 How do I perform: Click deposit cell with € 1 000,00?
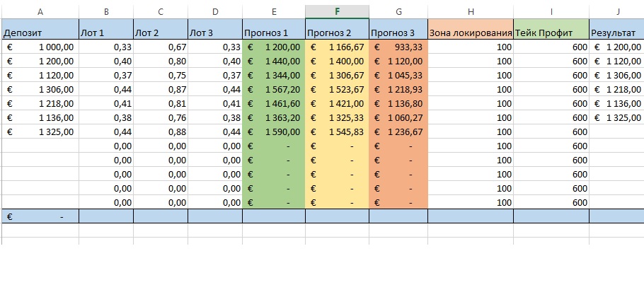pyautogui.click(x=40, y=47)
